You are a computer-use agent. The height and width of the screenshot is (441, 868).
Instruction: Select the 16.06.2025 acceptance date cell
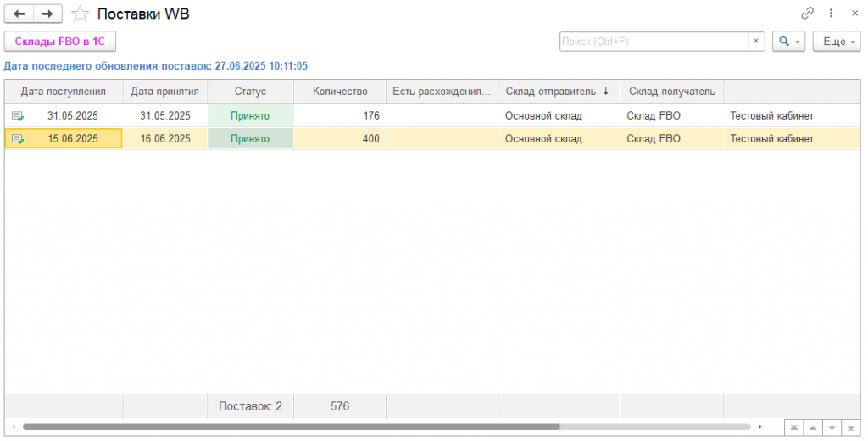165,138
